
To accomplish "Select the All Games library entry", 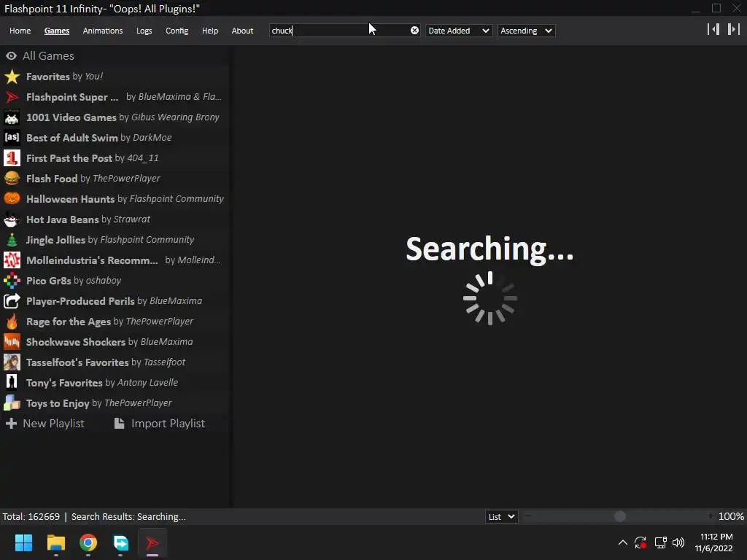I will pyautogui.click(x=115, y=56).
